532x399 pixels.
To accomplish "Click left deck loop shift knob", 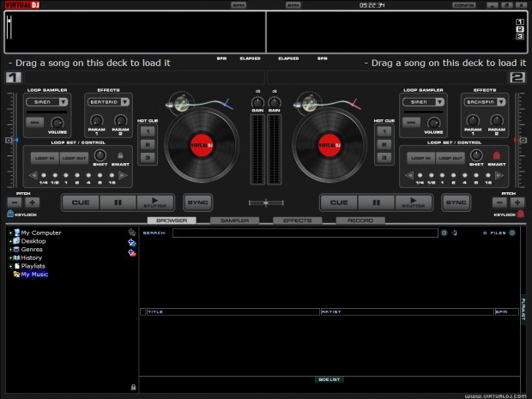I will point(100,155).
